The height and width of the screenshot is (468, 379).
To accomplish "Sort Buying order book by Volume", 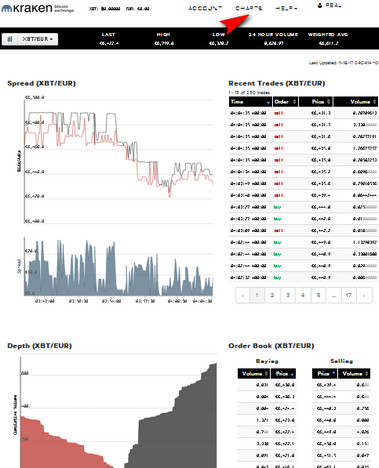I will coord(254,373).
